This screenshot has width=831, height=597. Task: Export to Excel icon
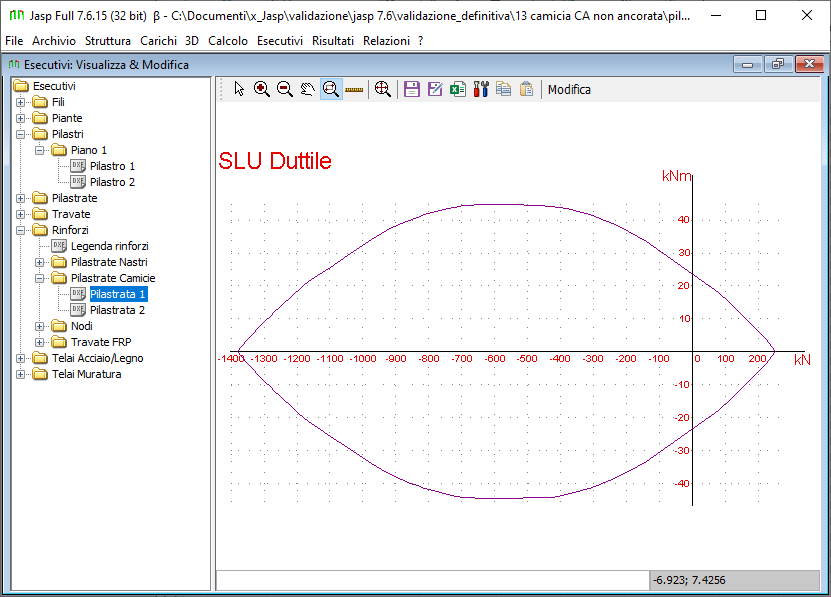tap(457, 89)
